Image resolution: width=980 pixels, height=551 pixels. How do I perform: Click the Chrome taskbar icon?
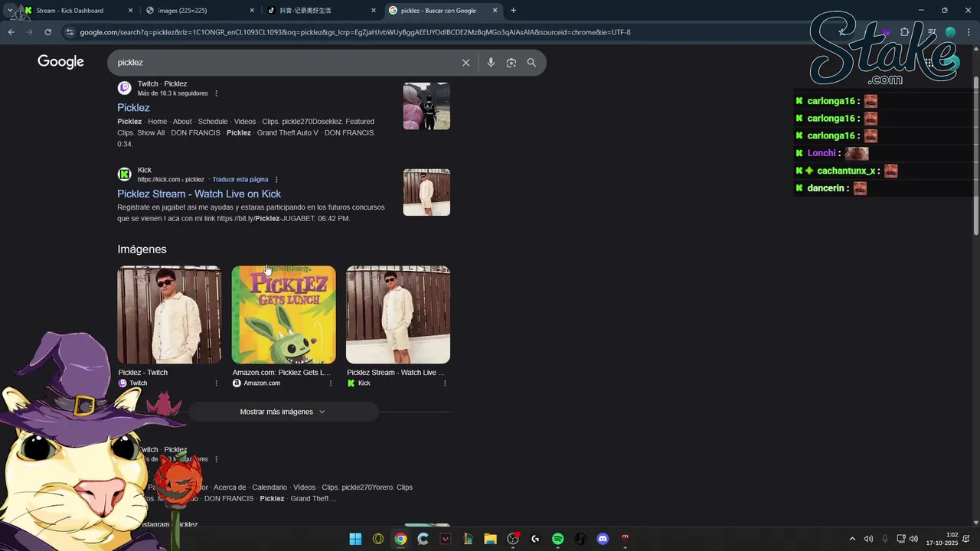[400, 539]
